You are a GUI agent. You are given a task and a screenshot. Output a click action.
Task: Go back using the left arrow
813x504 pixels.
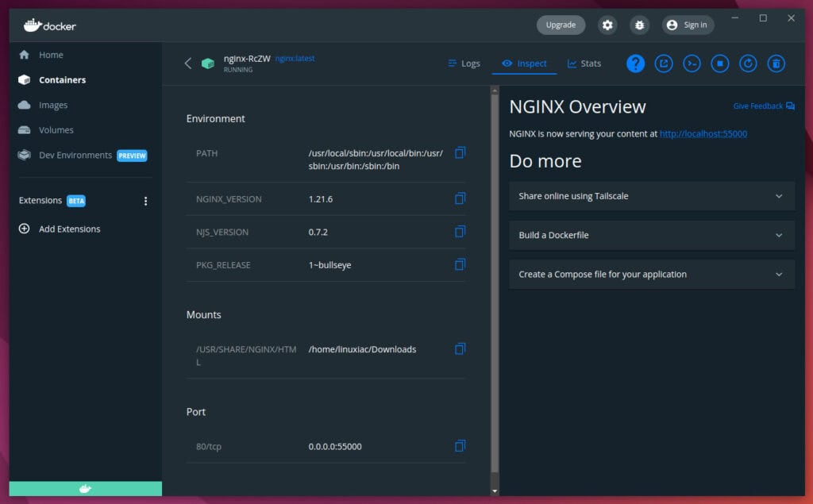(x=187, y=63)
